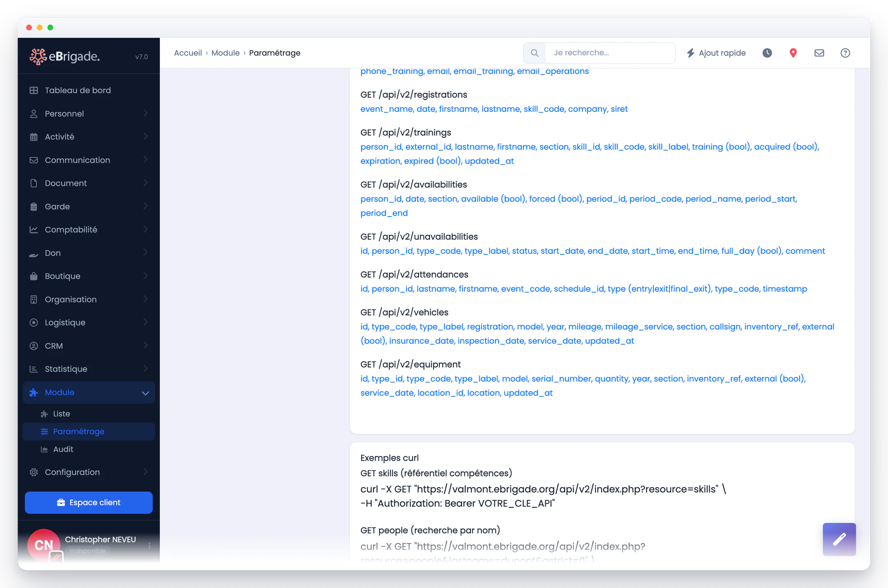Expand the Boutique menu chevron
The image size is (888, 588).
coord(146,276)
